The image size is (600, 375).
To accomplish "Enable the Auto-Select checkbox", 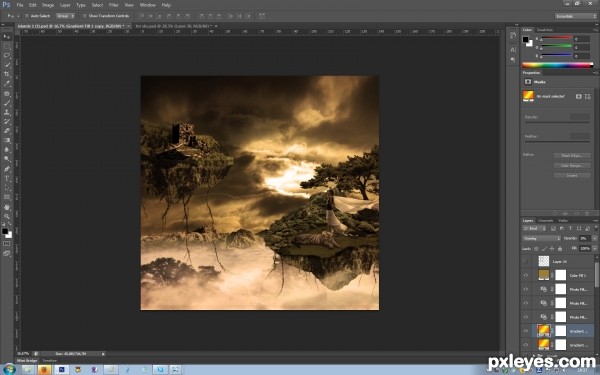I will click(x=26, y=16).
